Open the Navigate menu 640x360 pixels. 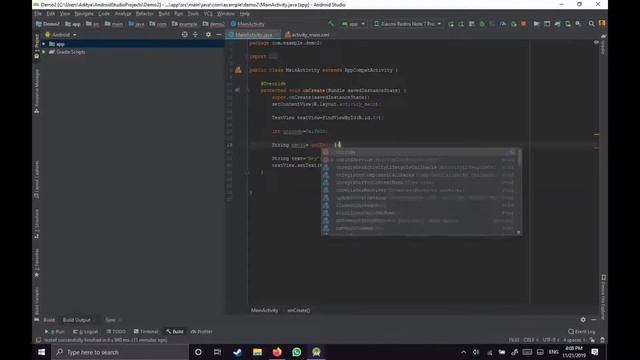tap(84, 13)
